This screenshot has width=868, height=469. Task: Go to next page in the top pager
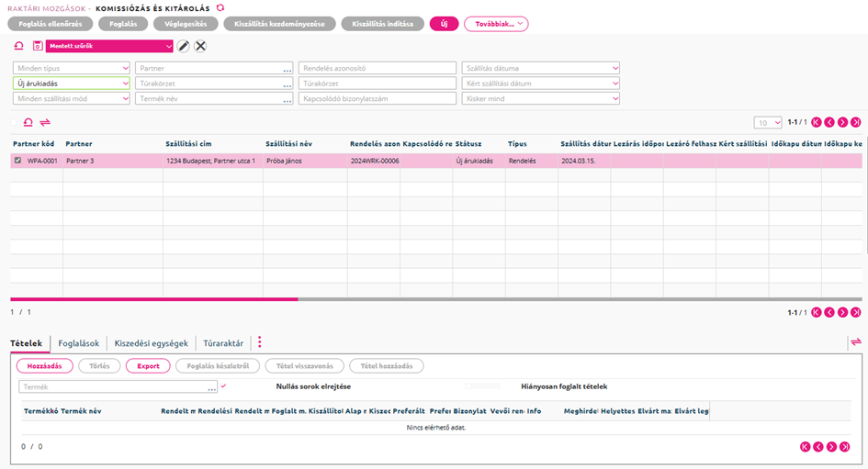pos(842,122)
